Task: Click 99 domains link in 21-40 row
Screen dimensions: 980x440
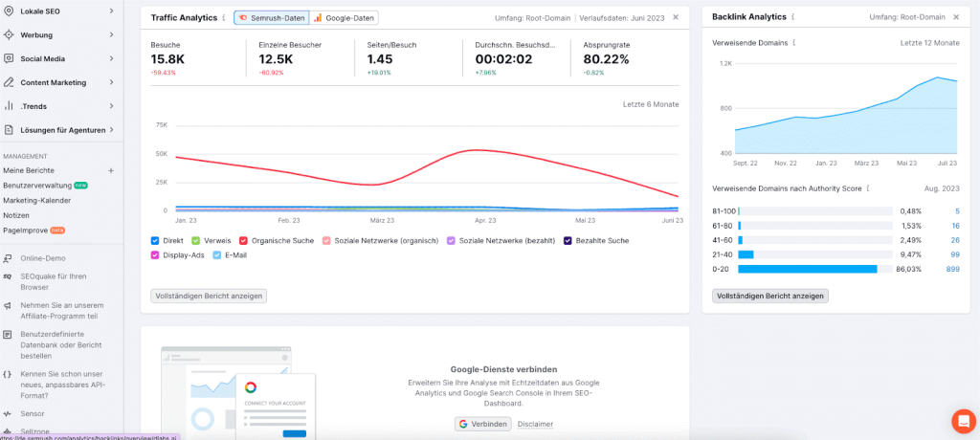Action: point(955,254)
